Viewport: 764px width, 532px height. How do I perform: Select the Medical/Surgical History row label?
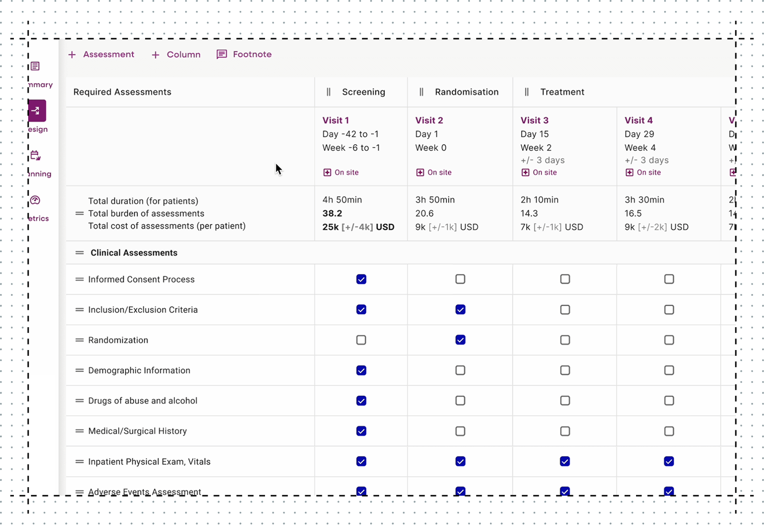click(x=138, y=431)
